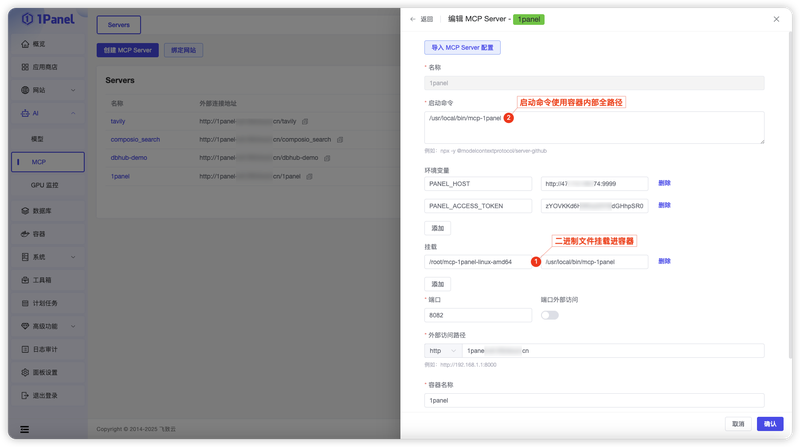800x447 pixels.
Task: Open the 容器 (containers) sidebar icon
Action: pos(25,234)
